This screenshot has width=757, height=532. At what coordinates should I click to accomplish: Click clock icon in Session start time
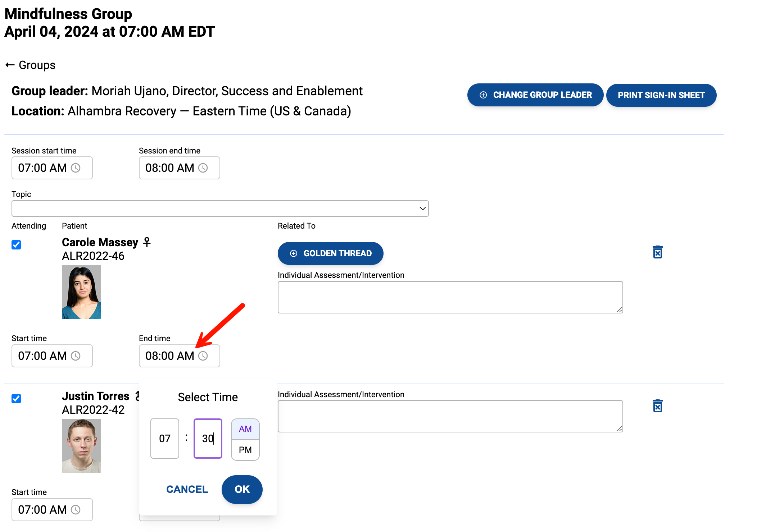click(x=76, y=168)
